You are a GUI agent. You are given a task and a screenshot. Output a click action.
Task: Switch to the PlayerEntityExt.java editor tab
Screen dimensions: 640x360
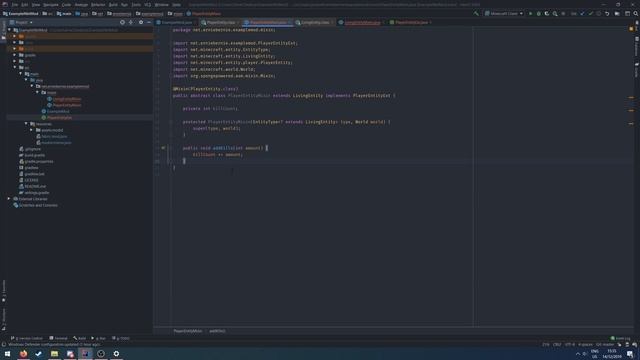(x=411, y=22)
